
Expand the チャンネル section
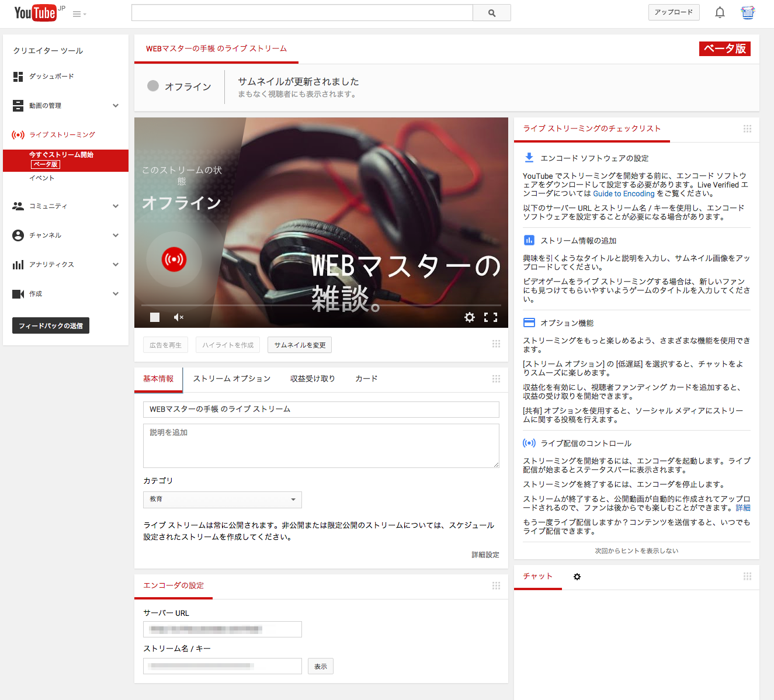point(116,235)
